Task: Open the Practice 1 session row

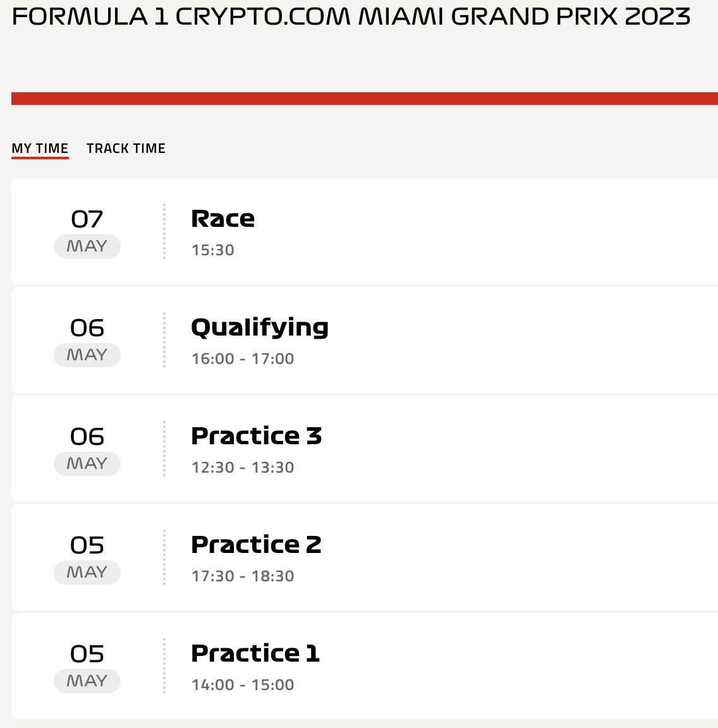Action: (x=365, y=666)
